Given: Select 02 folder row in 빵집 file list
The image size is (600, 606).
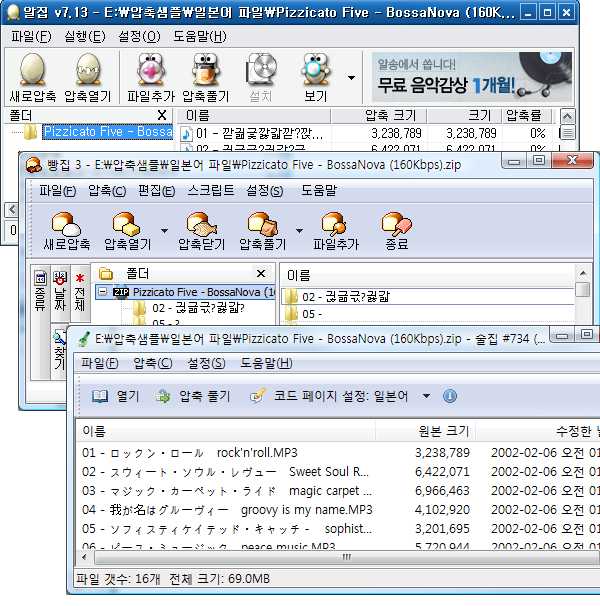Looking at the screenshot, I should point(428,297).
